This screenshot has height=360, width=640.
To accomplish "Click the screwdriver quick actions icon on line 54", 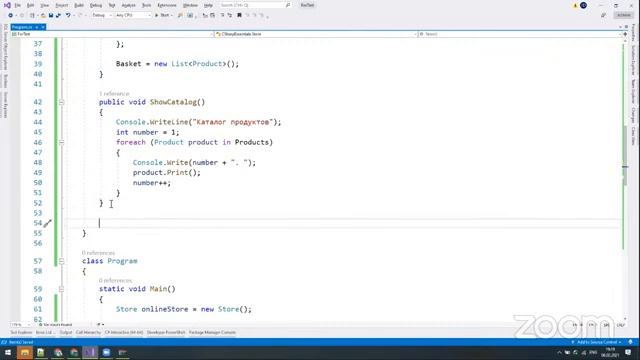I will point(48,223).
